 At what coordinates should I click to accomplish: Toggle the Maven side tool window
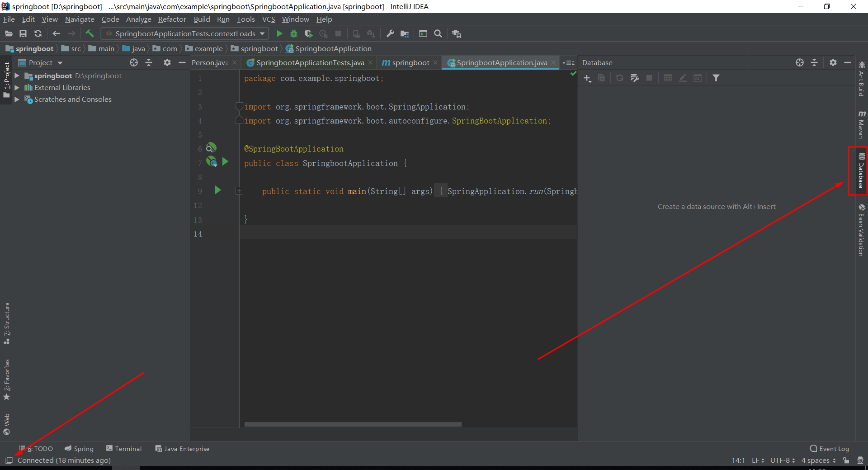861,124
